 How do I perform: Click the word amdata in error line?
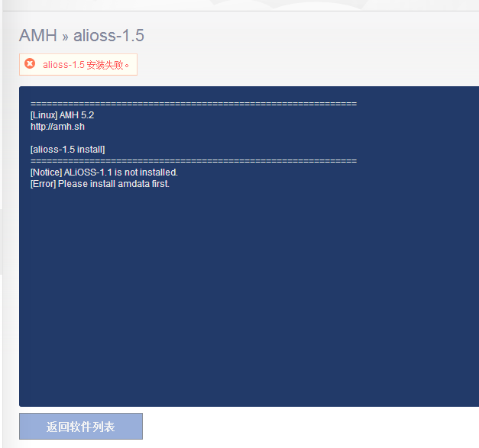134,184
